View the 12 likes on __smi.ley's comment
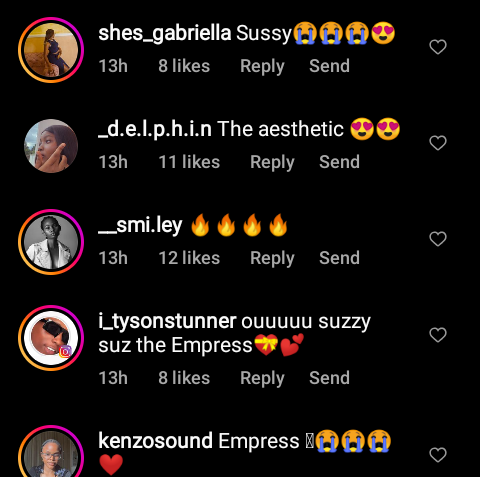This screenshot has height=477, width=480. click(x=189, y=258)
